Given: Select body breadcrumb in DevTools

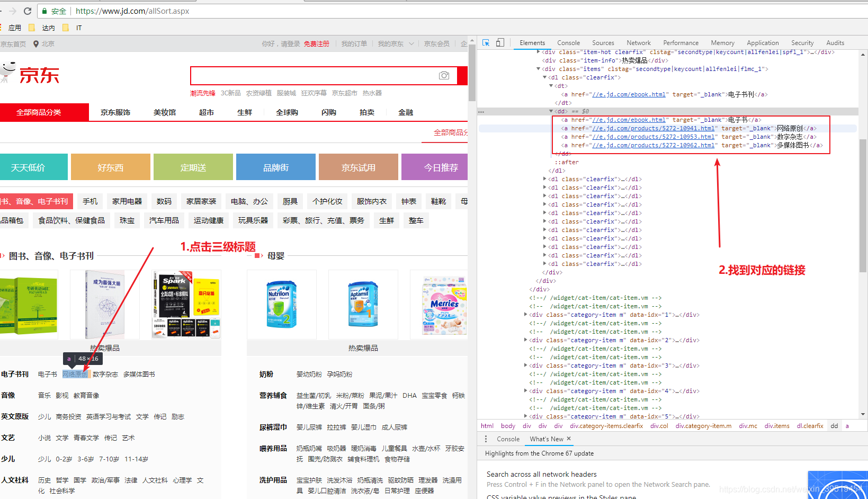Looking at the screenshot, I should click(508, 426).
